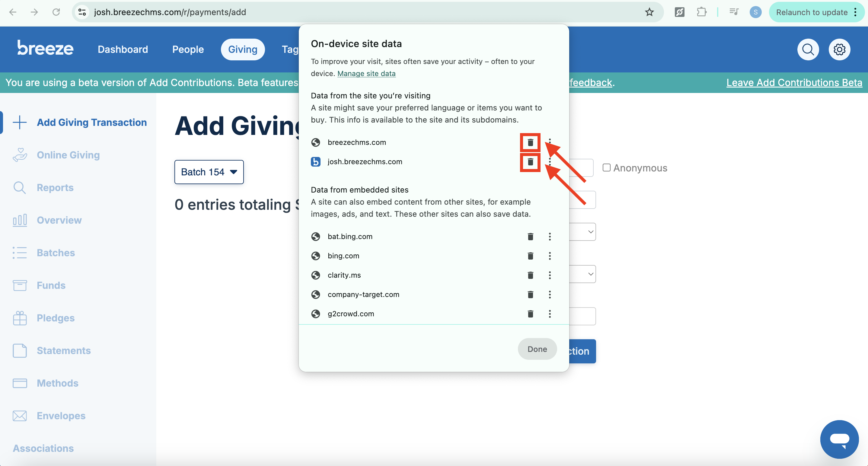Open Statements in sidebar
The image size is (868, 466).
pos(52,351)
